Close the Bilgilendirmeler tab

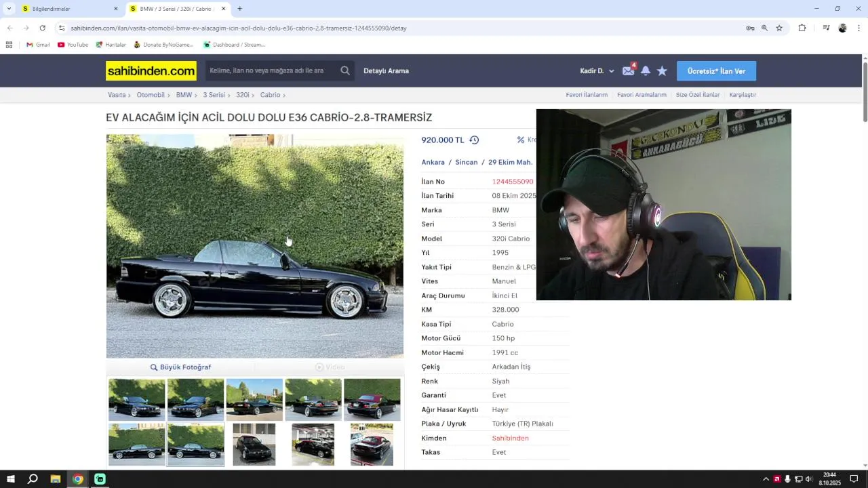click(115, 9)
